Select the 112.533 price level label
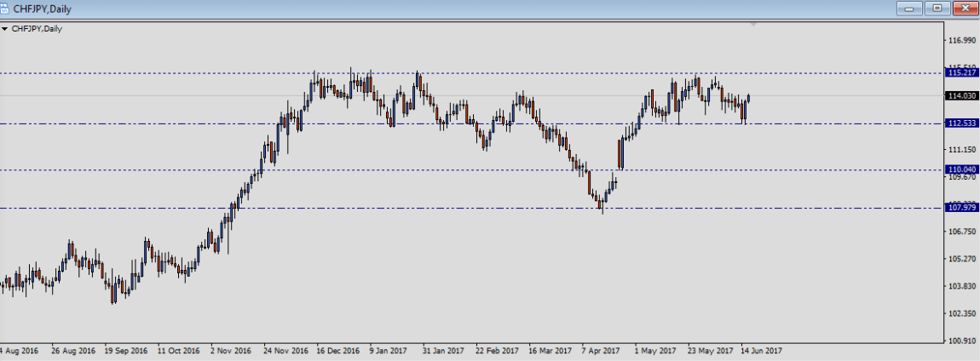Image resolution: width=980 pixels, height=361 pixels. pyautogui.click(x=962, y=123)
